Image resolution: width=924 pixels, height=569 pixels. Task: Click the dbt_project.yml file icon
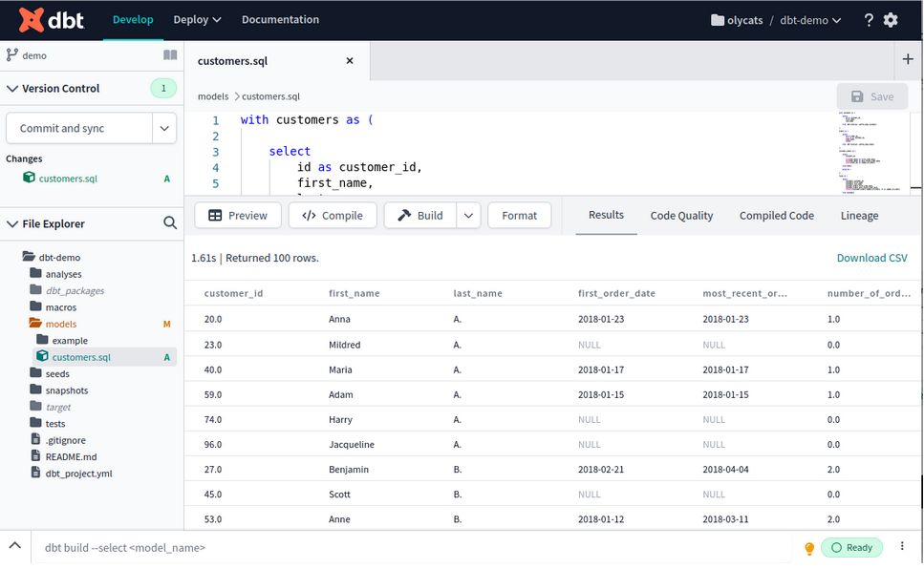click(36, 473)
